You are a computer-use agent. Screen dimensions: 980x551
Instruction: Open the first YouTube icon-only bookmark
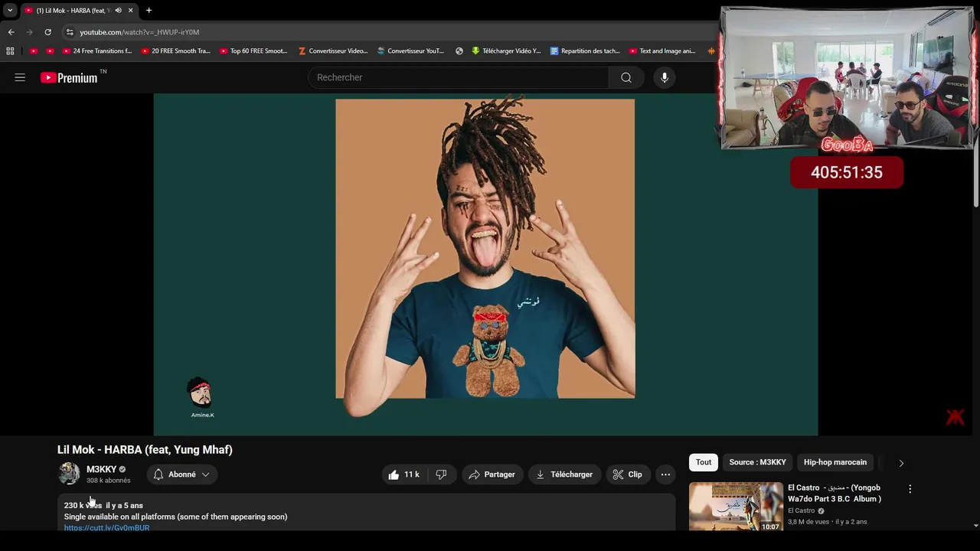point(34,51)
